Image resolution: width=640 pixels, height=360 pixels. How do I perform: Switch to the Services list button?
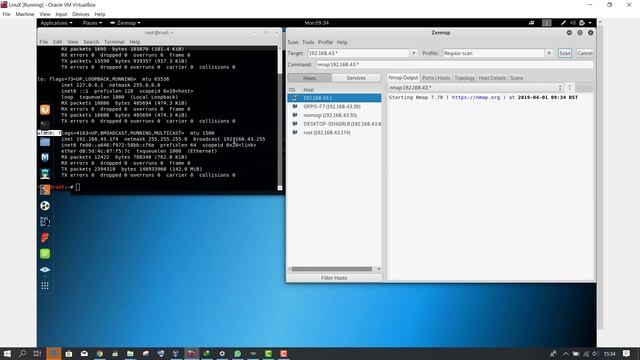point(356,78)
